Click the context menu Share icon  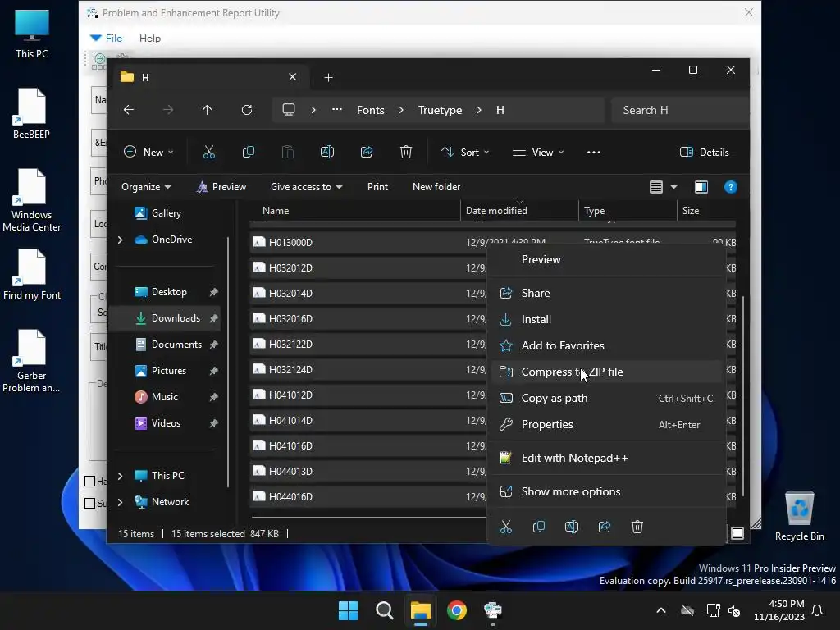coord(605,527)
